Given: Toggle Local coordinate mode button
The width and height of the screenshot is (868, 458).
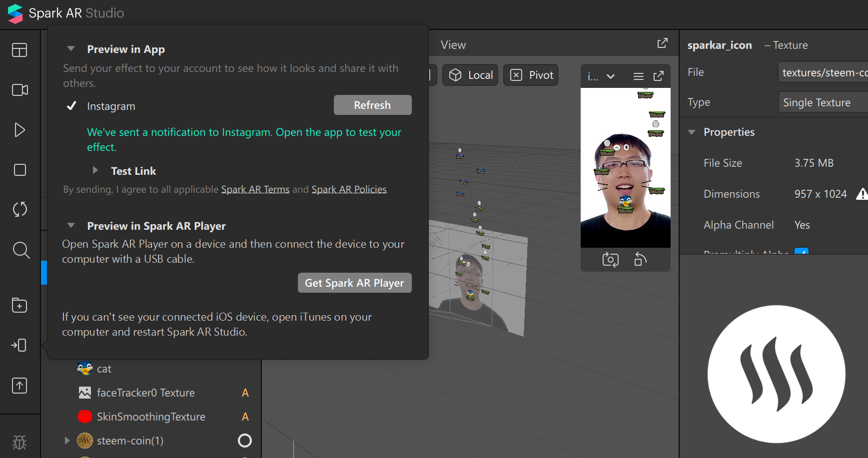Looking at the screenshot, I should [470, 75].
